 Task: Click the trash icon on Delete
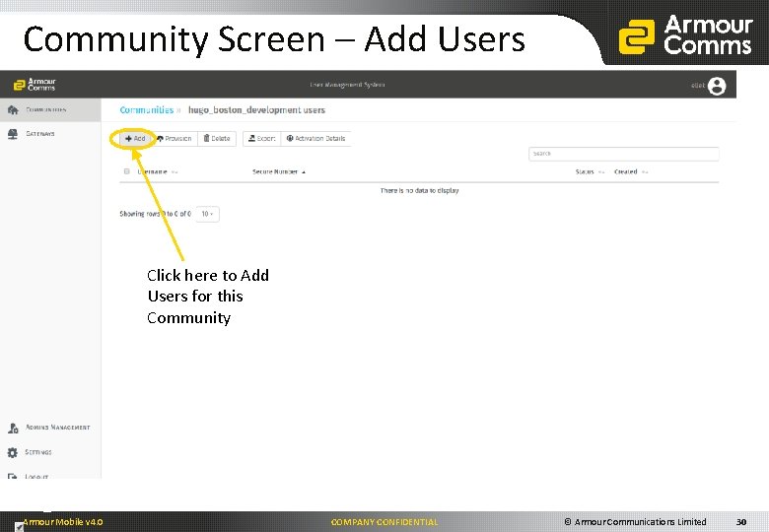(206, 138)
